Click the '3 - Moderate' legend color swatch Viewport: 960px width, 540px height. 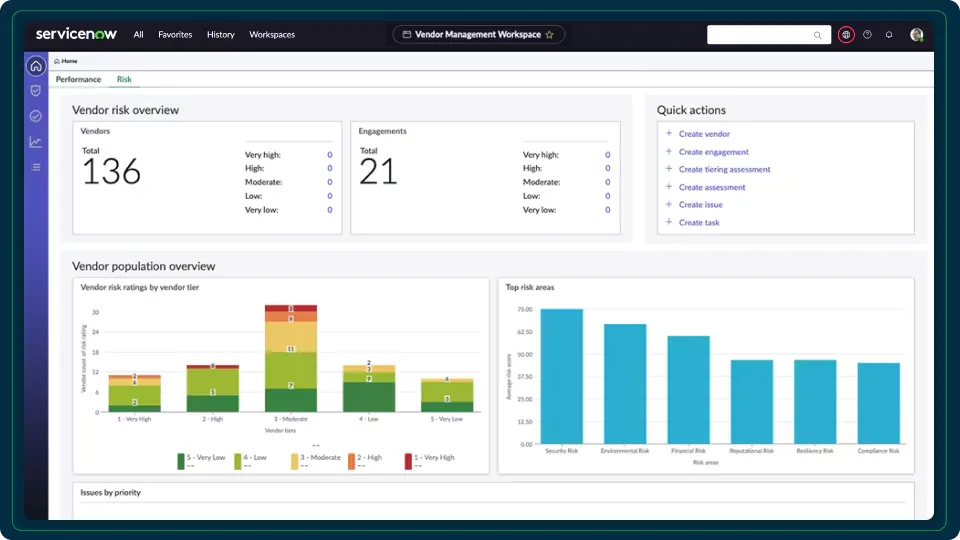[295, 461]
